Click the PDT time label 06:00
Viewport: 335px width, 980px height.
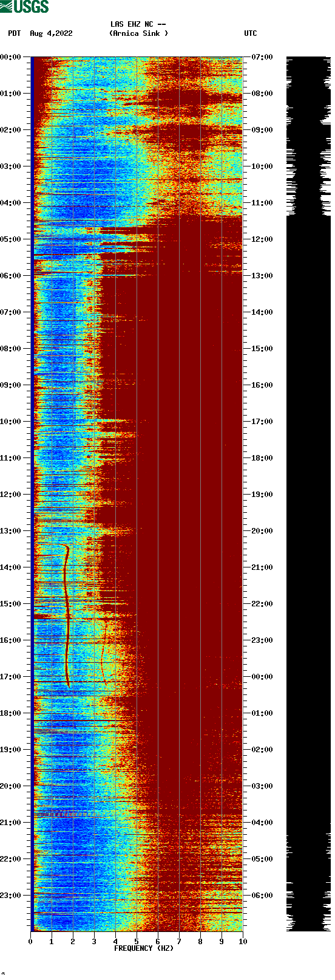point(10,275)
